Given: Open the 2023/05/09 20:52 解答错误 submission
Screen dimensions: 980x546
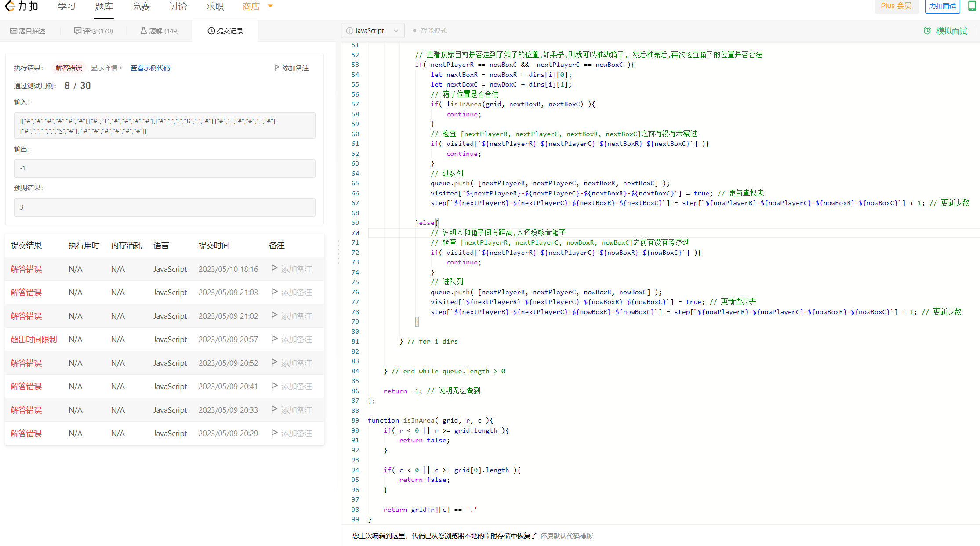Looking at the screenshot, I should [26, 363].
